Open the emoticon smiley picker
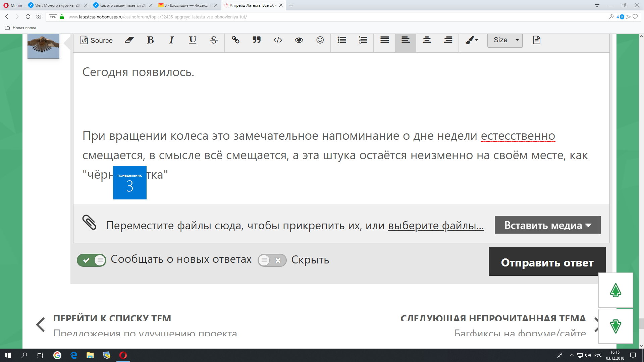The height and width of the screenshot is (362, 644). 320,40
